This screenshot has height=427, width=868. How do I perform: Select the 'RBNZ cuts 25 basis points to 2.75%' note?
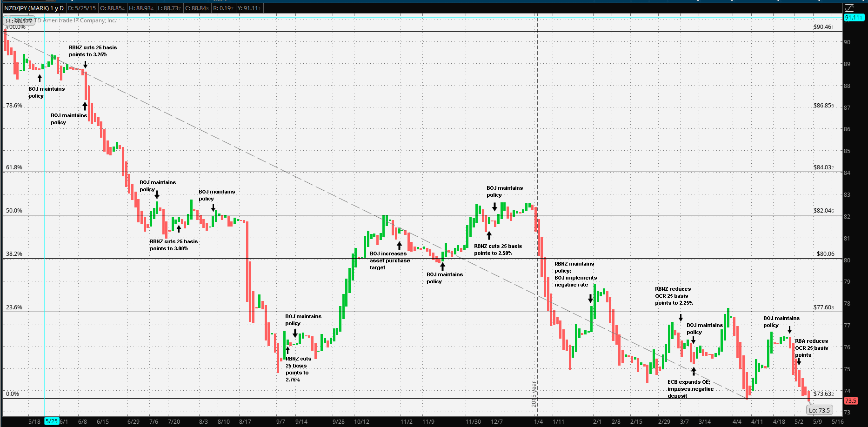click(298, 369)
